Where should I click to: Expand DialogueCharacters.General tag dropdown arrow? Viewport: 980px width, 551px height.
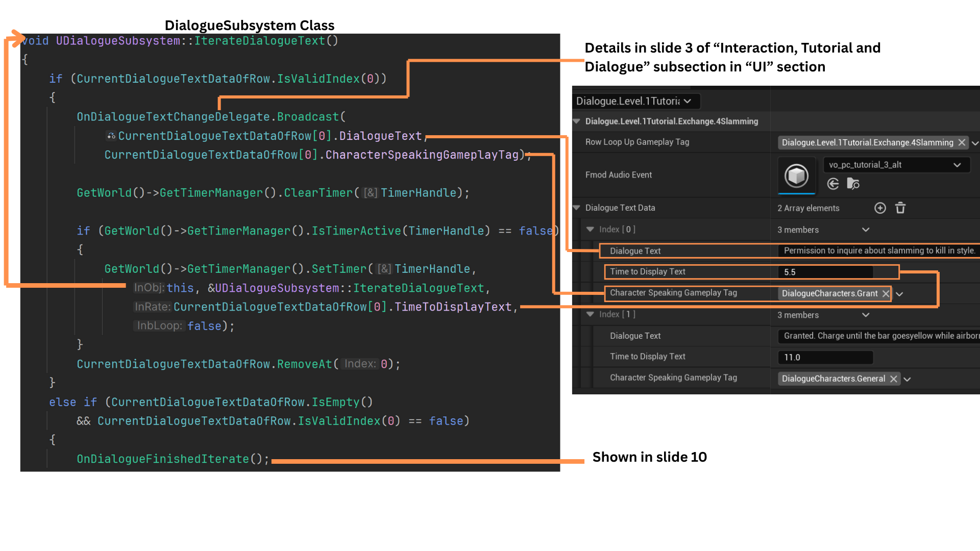[x=907, y=379]
